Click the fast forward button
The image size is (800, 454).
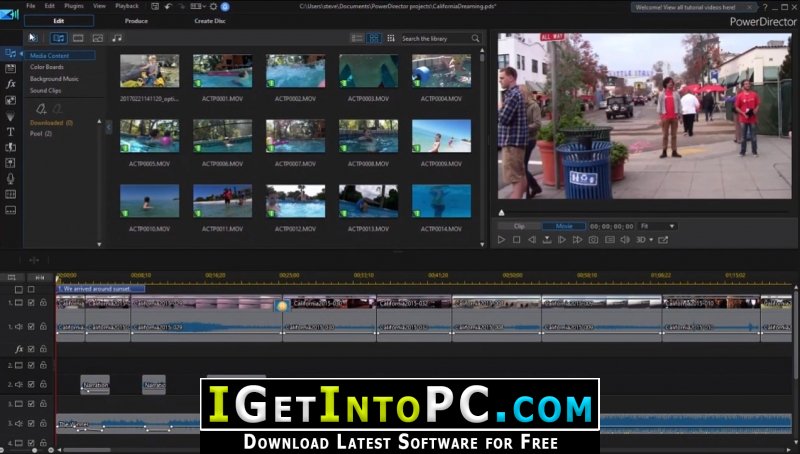(x=577, y=240)
